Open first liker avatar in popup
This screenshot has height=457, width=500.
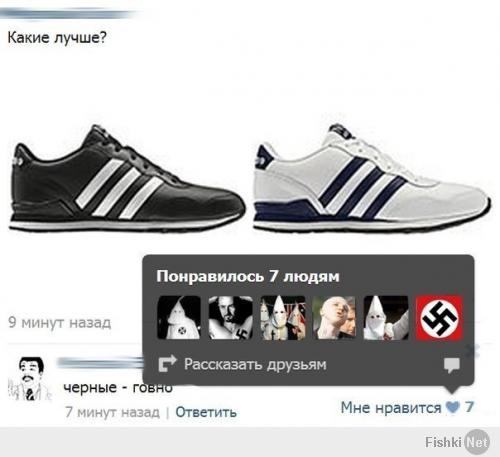click(179, 317)
